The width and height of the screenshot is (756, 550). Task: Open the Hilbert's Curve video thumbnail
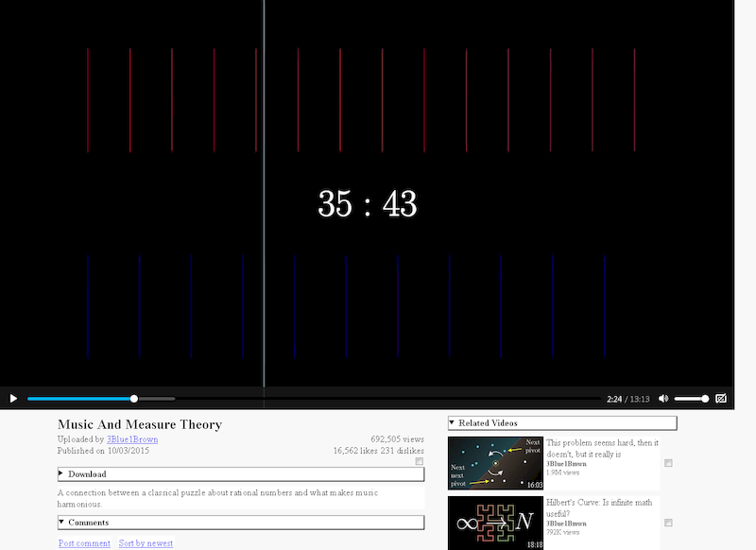496,520
